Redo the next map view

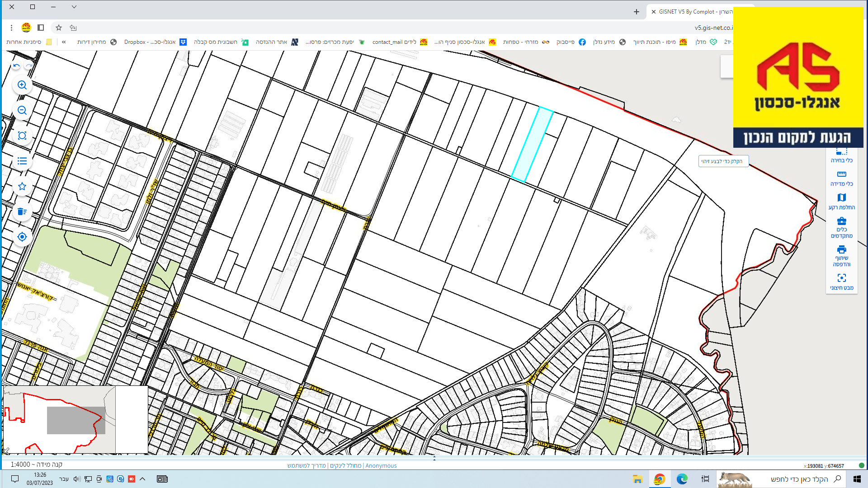pos(29,66)
